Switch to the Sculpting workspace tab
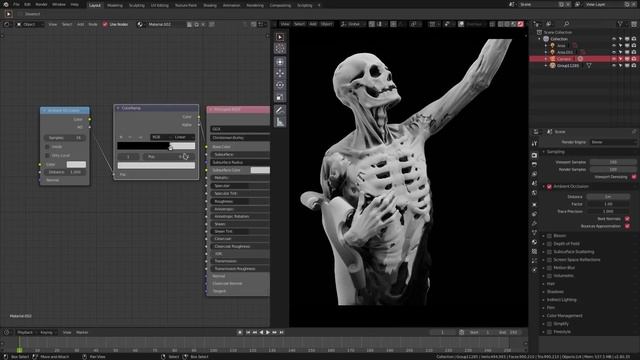640x360 pixels. click(136, 5)
